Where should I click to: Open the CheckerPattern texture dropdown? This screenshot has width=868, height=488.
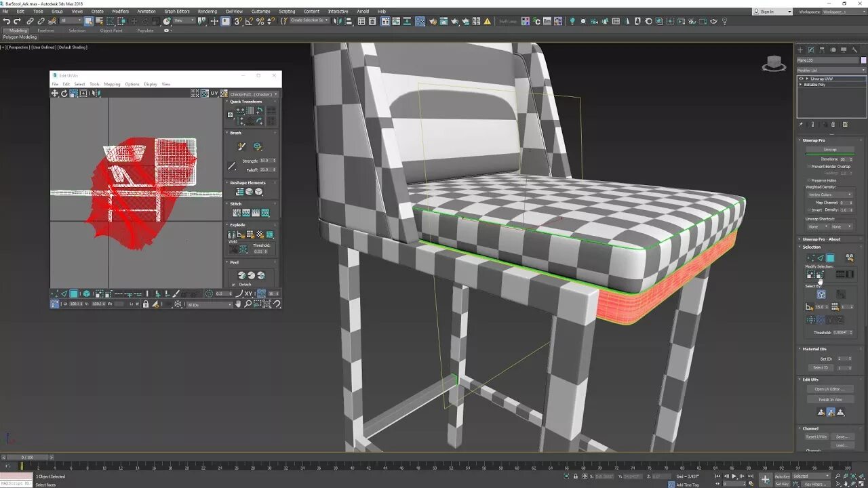pyautogui.click(x=254, y=94)
